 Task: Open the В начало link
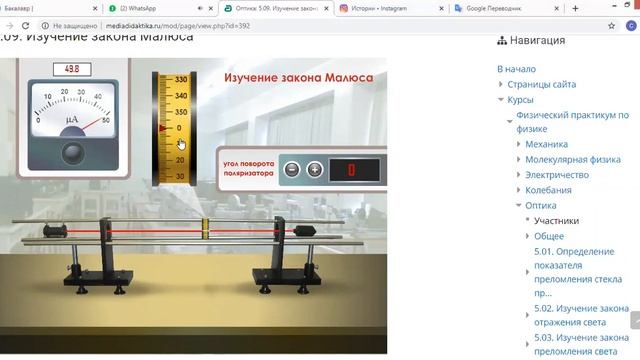click(x=516, y=69)
